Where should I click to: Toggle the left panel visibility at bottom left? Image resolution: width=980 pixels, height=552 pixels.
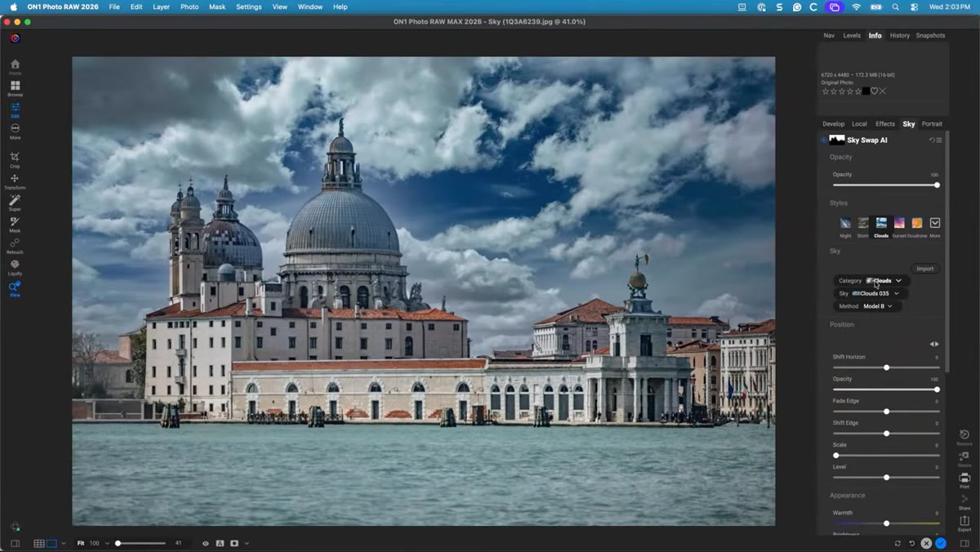[15, 543]
